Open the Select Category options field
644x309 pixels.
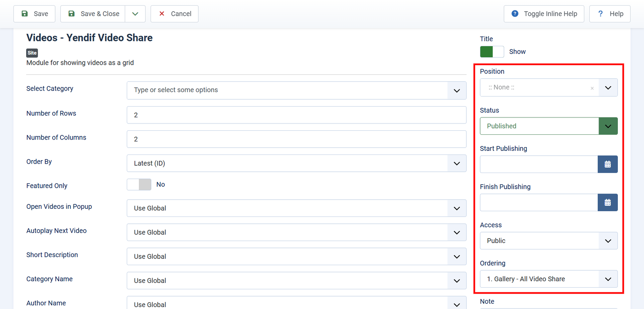tap(297, 91)
